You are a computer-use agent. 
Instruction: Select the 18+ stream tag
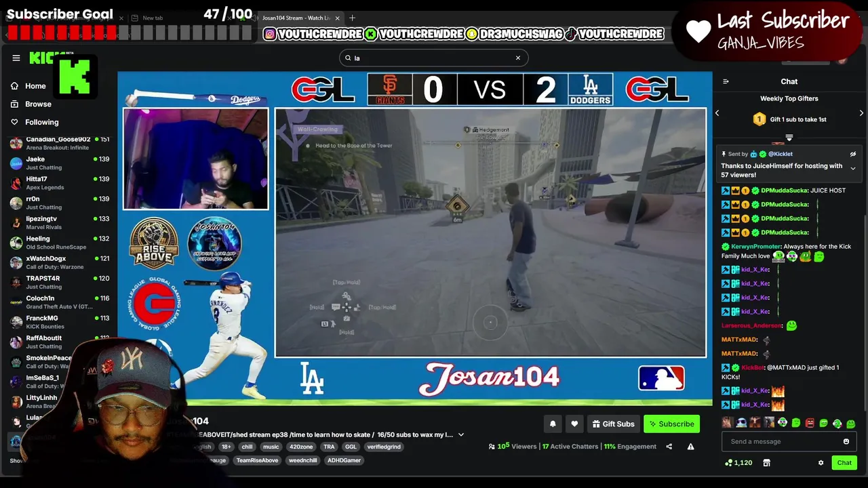tap(226, 447)
